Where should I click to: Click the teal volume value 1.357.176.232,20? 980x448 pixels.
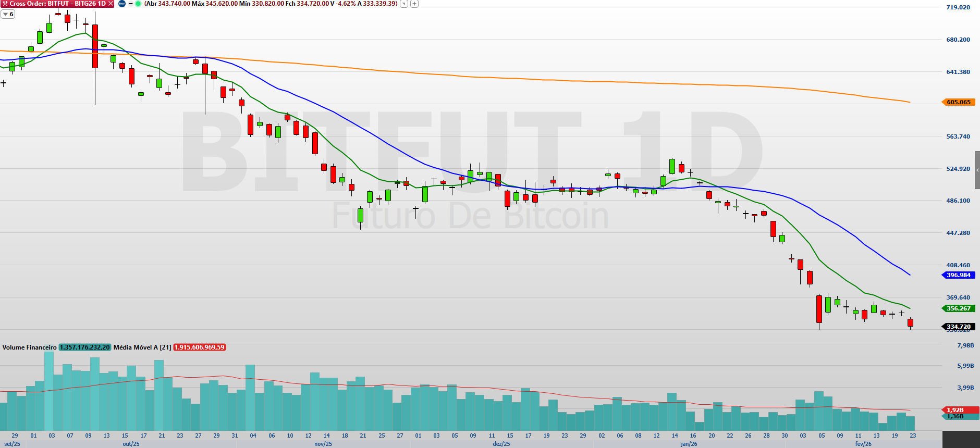click(x=84, y=347)
